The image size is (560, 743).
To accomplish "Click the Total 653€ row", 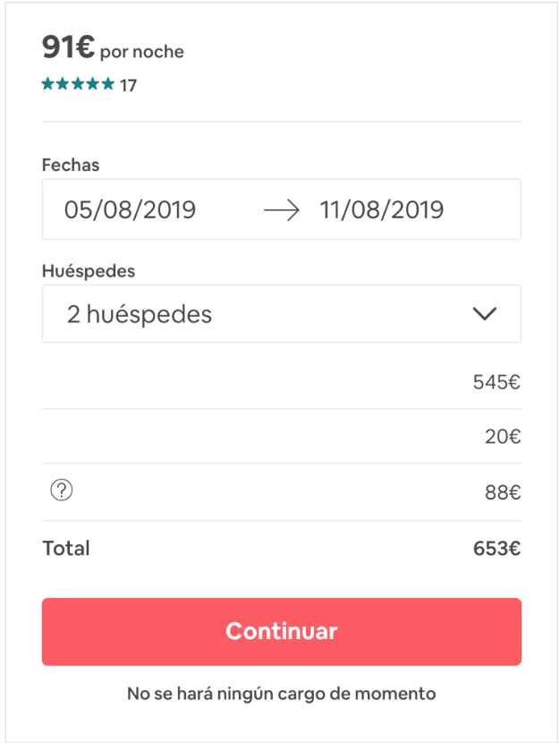I will (x=281, y=548).
